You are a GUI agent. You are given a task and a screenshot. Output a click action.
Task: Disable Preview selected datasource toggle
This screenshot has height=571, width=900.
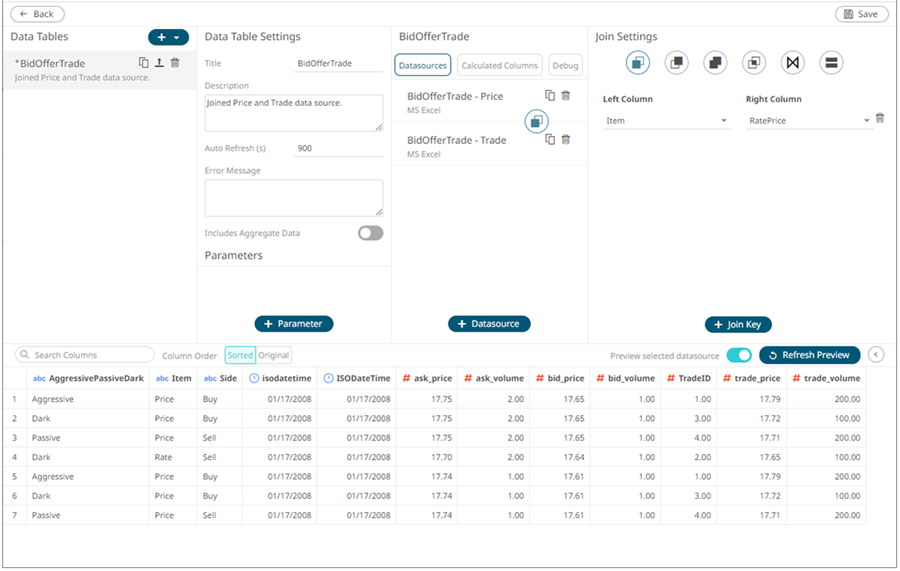(738, 355)
